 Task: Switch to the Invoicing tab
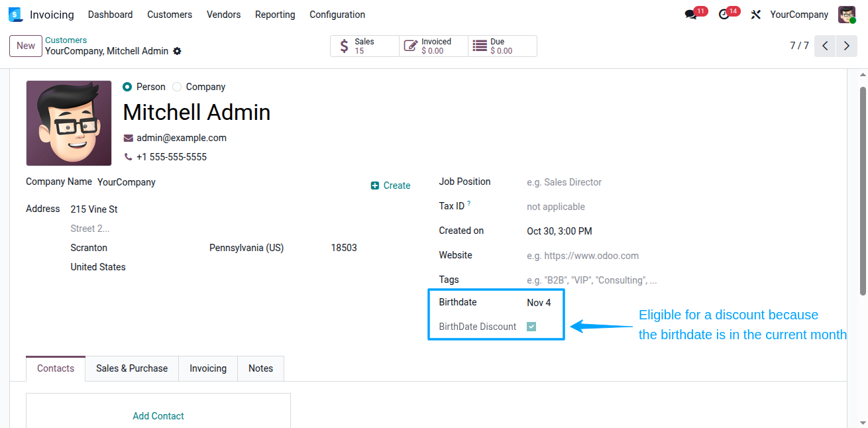coord(208,368)
